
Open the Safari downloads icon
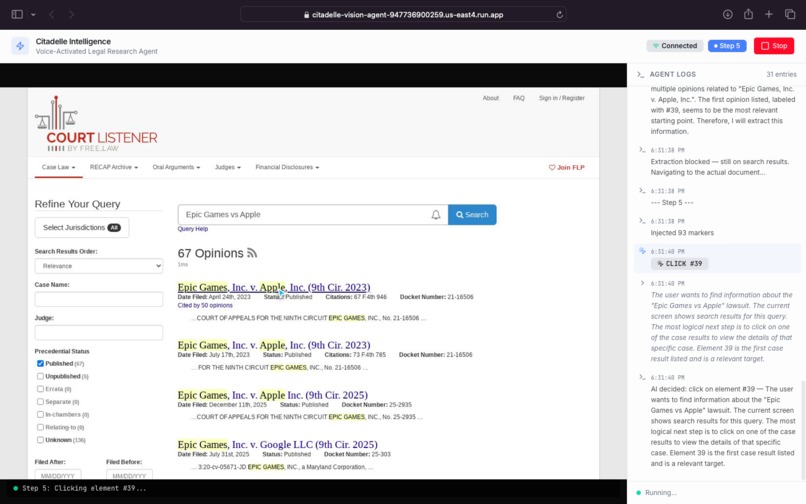click(x=727, y=14)
